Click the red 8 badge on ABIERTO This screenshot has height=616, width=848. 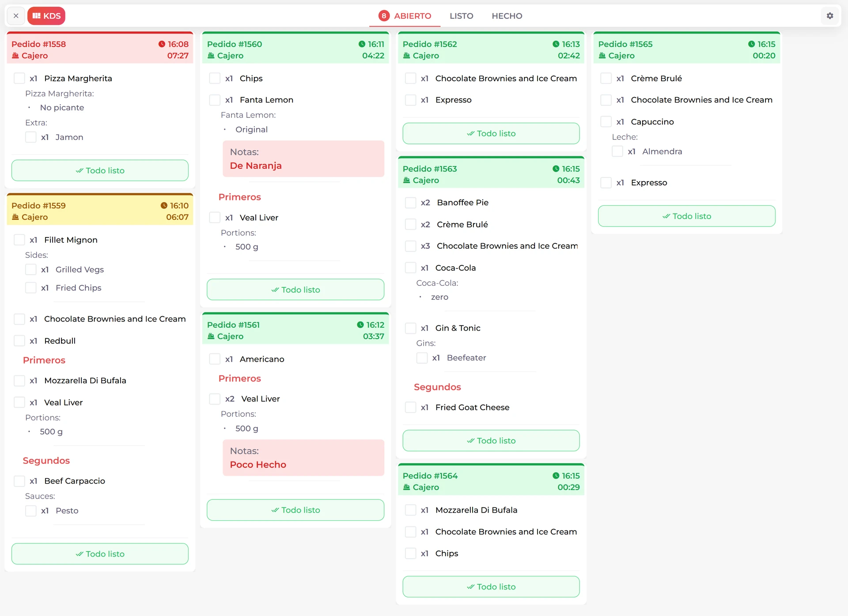(384, 16)
